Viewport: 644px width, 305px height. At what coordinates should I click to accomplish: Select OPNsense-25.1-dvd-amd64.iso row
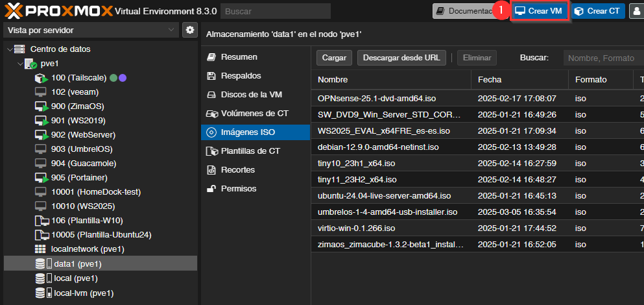click(477, 99)
